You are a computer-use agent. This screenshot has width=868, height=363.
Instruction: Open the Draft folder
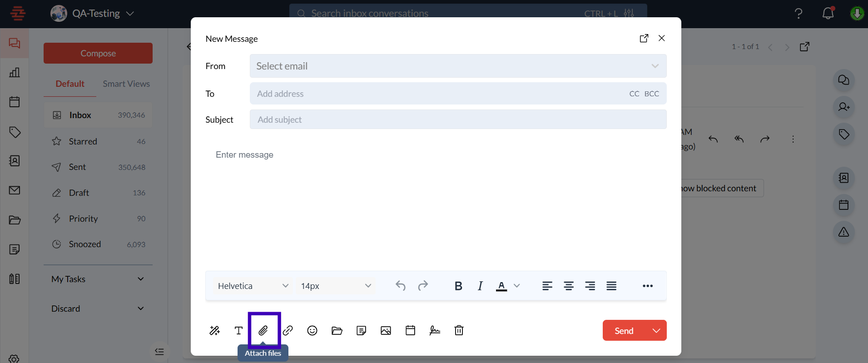coord(98,193)
